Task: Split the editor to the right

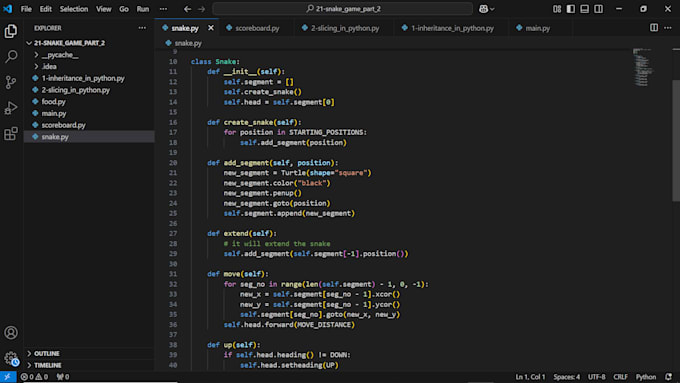Action: point(654,28)
